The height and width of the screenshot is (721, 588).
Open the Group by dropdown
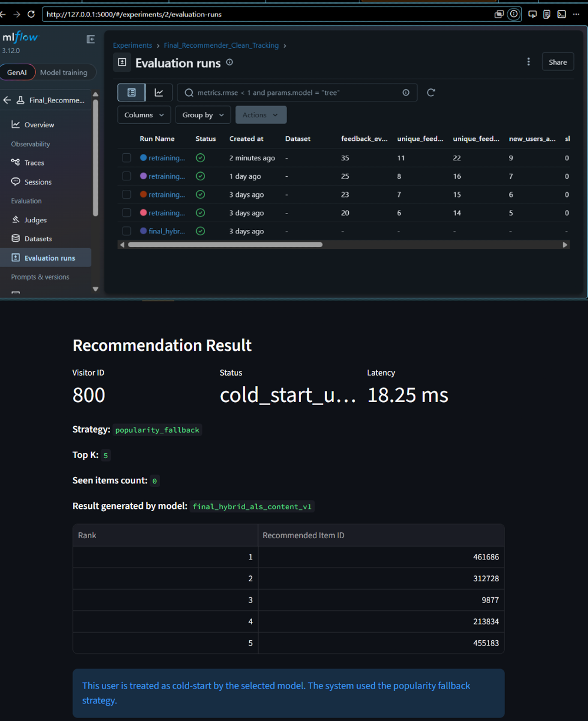pyautogui.click(x=203, y=115)
